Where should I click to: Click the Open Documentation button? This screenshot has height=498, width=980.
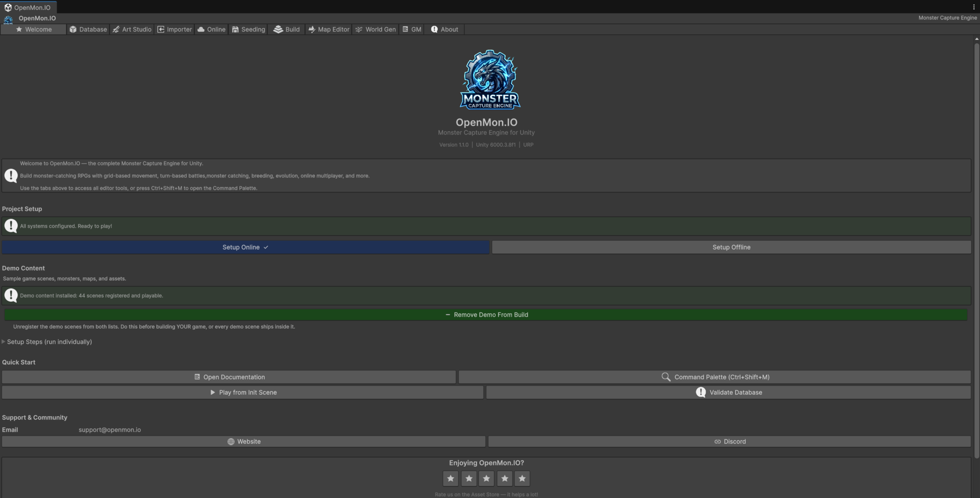(x=229, y=377)
